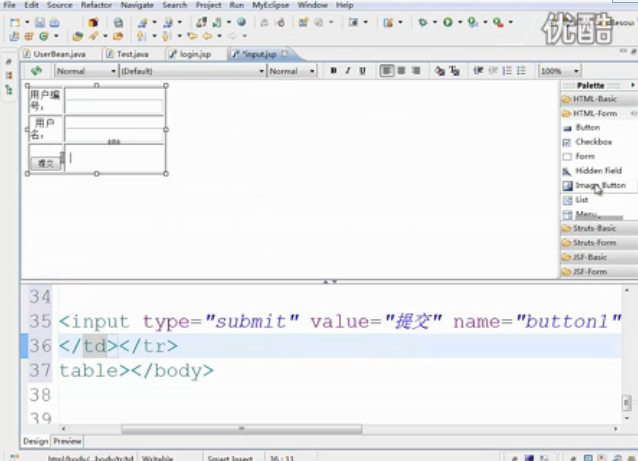Screen dimensions: 638x461
Task: Click the Italic formatting icon
Action: [x=347, y=71]
